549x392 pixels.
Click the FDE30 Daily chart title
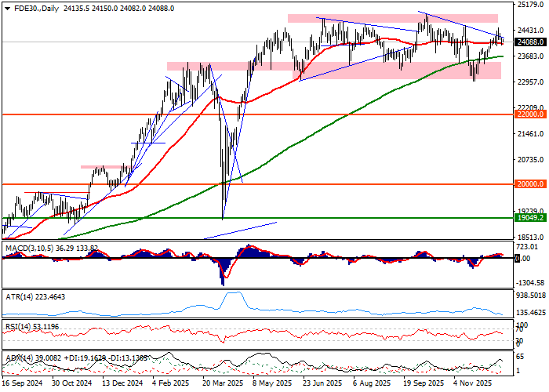click(35, 7)
